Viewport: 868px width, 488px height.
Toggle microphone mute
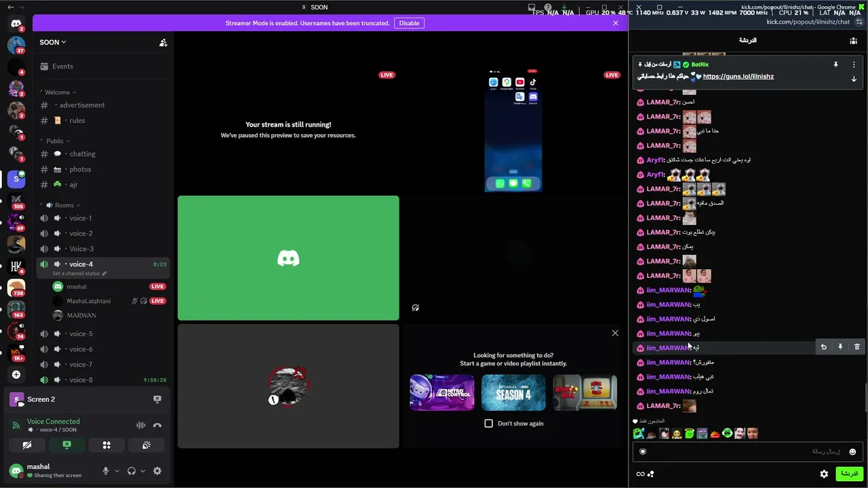(105, 471)
